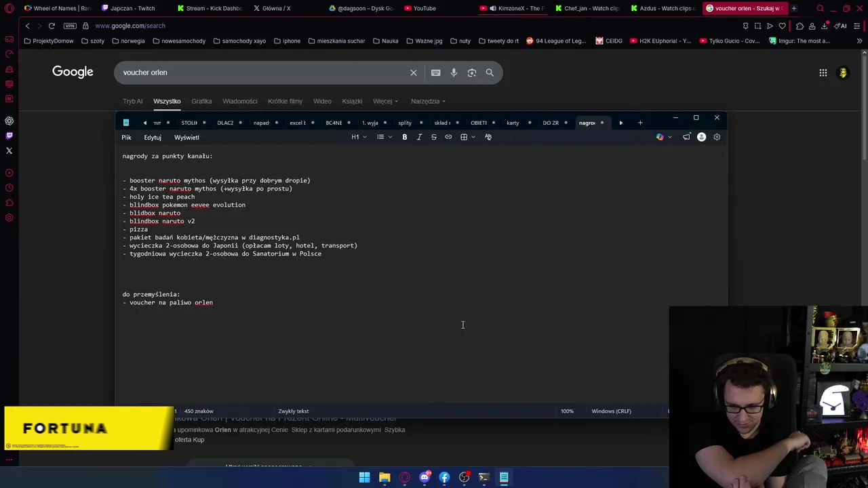Open Notepad account profile icon

[702, 137]
